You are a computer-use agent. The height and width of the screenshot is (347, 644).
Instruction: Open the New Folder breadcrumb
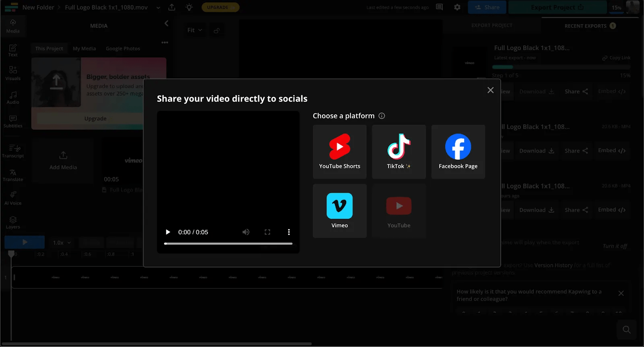tap(38, 7)
